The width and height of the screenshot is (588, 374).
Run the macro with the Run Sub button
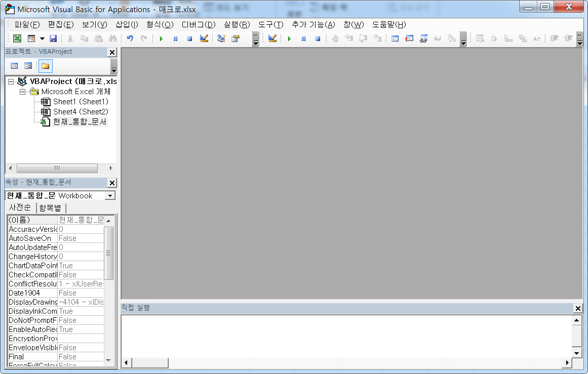161,38
